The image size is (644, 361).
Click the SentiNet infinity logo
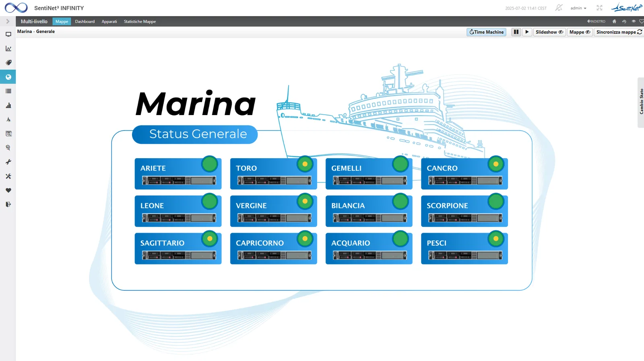pos(16,8)
